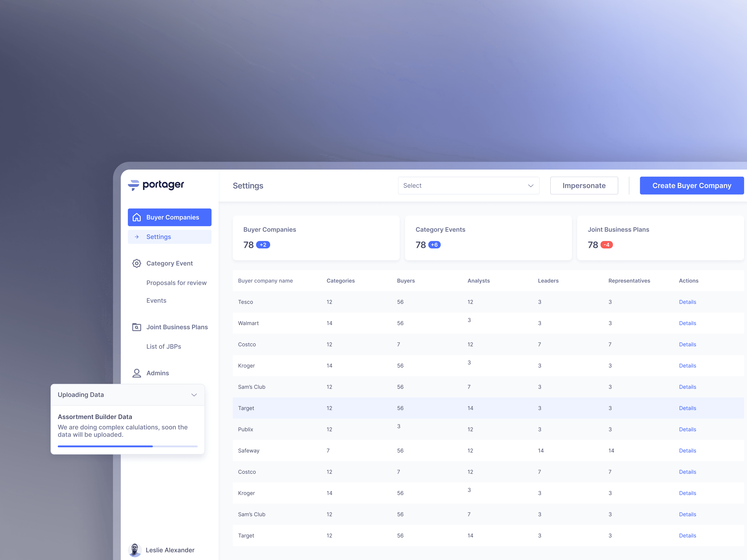The width and height of the screenshot is (747, 560).
Task: Open the Events page
Action: coord(156,300)
